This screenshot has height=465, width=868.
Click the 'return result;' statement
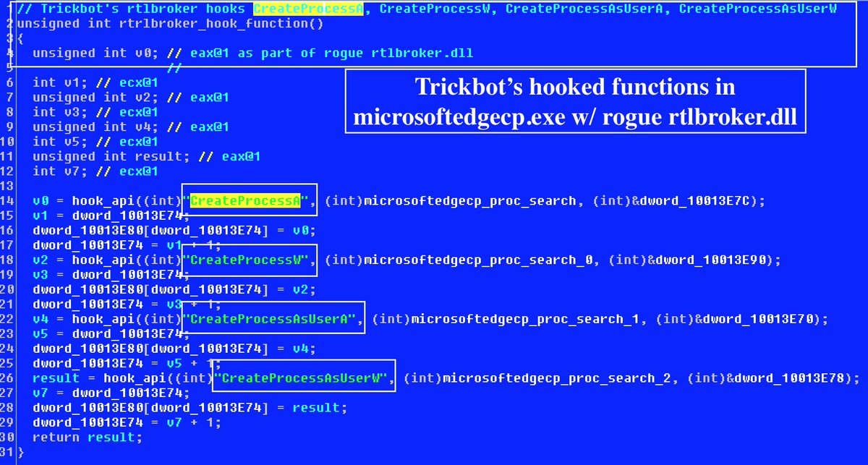click(87, 438)
